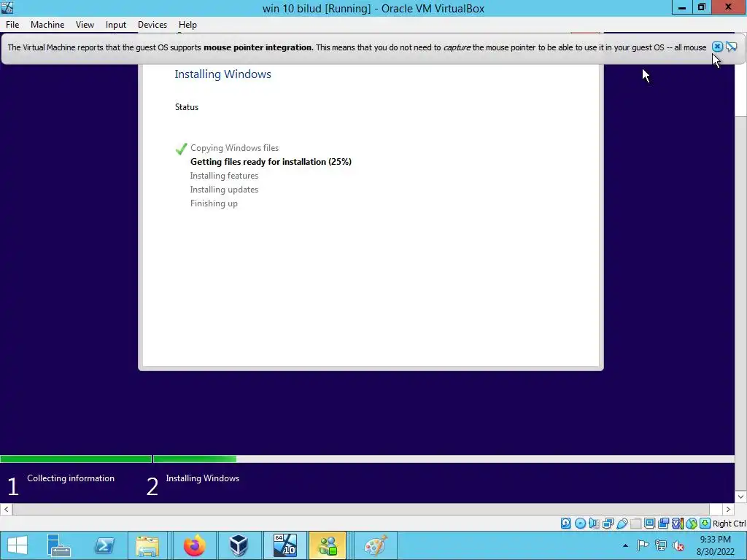This screenshot has height=560, width=747.
Task: Click the Finishing up step
Action: tap(214, 203)
